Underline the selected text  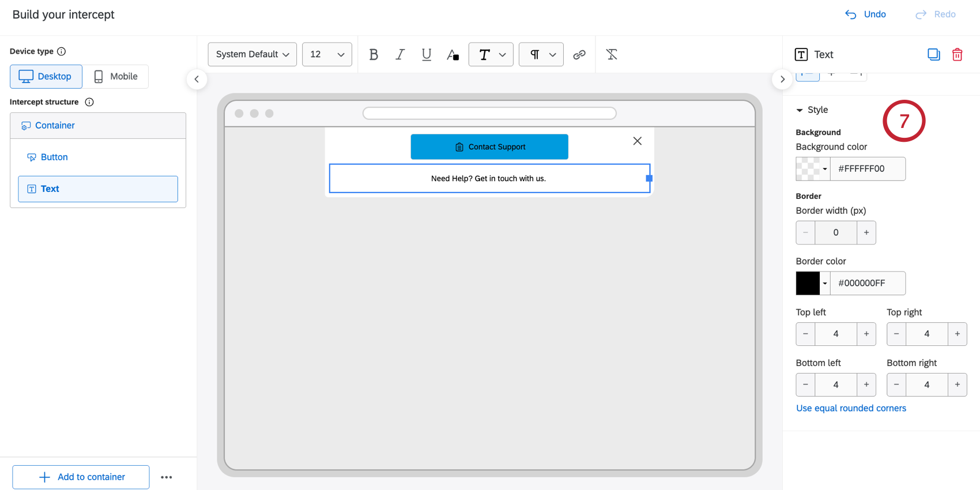[427, 54]
